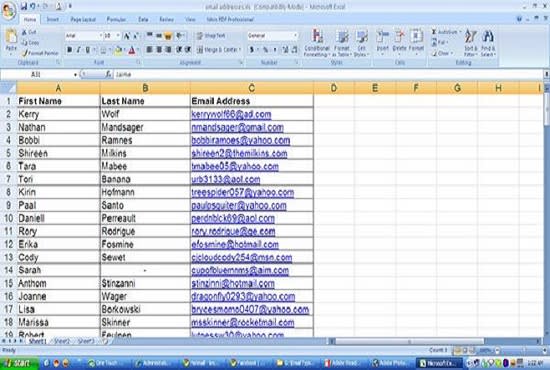This screenshot has width=550, height=370.
Task: Open the font name dropdown
Action: tap(101, 36)
